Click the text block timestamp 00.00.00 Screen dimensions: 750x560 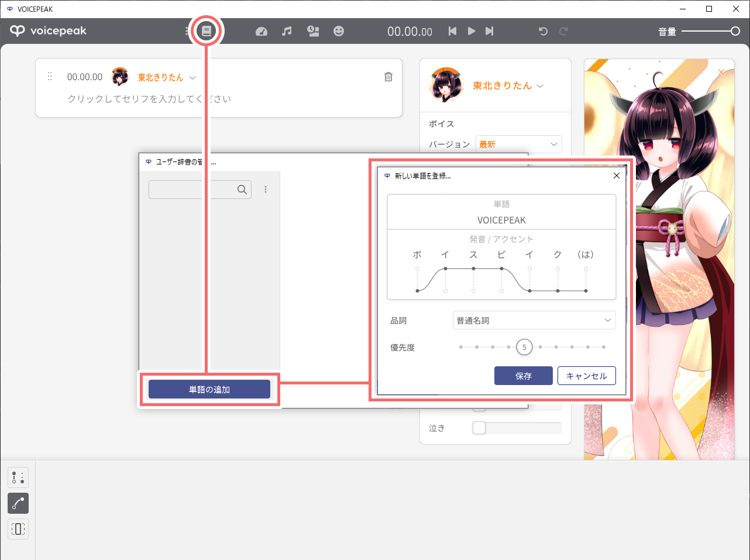tap(85, 77)
